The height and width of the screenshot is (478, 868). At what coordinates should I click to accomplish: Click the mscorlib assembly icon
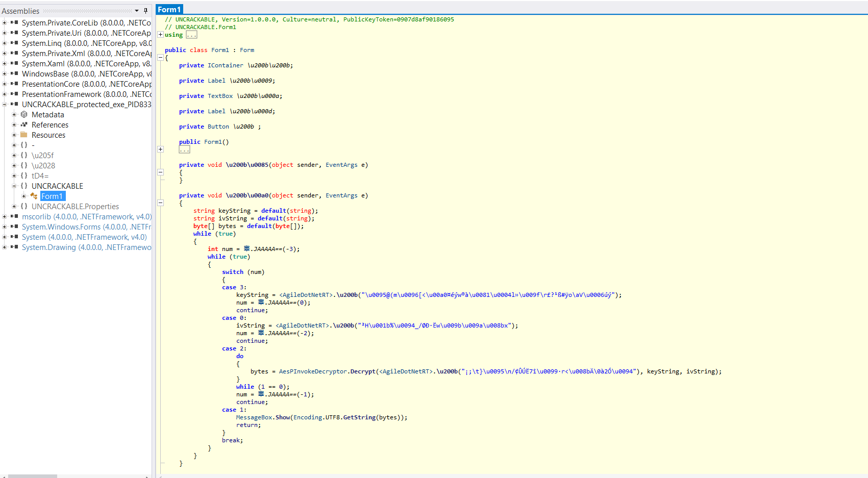point(14,216)
